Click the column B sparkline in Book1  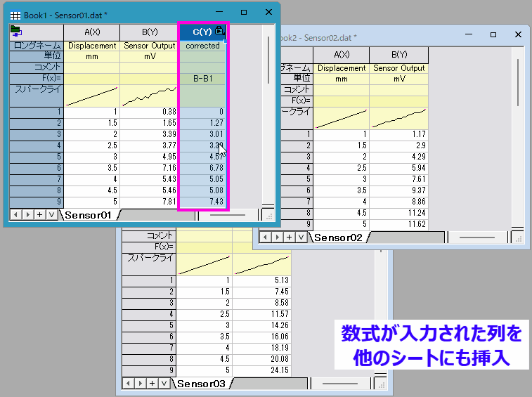(x=150, y=96)
